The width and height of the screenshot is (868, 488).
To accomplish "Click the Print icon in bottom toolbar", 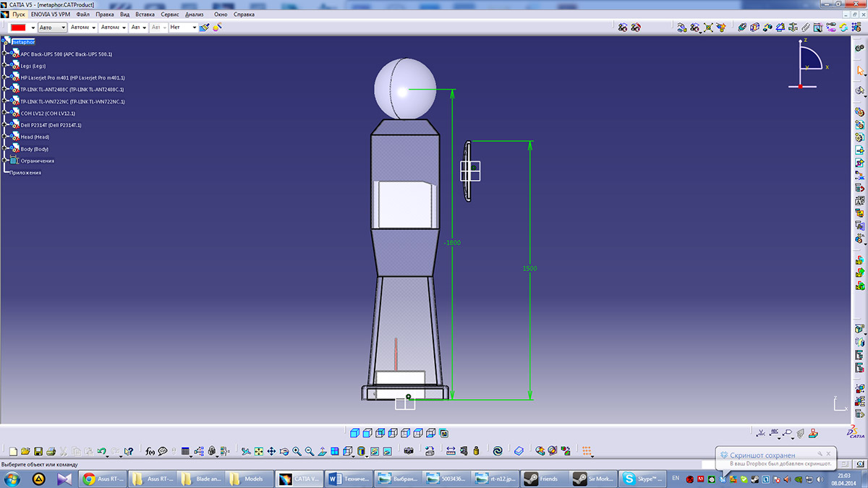I will pos(51,451).
